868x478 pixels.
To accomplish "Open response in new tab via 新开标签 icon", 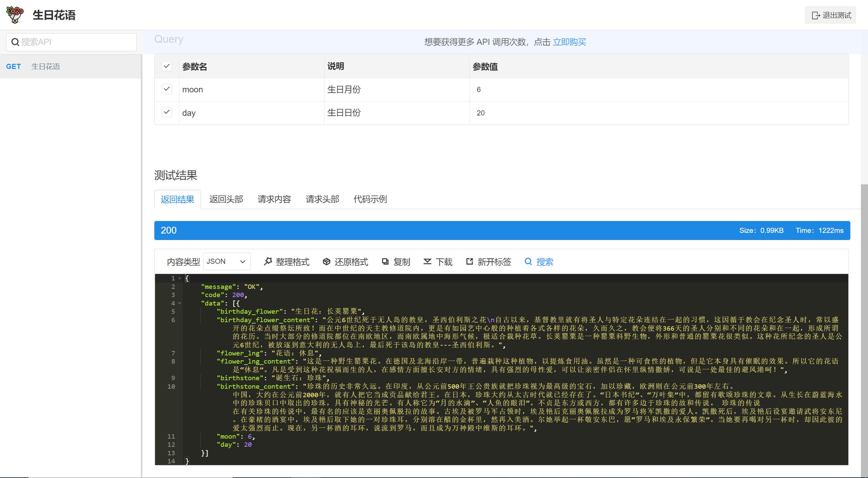I will coord(469,262).
